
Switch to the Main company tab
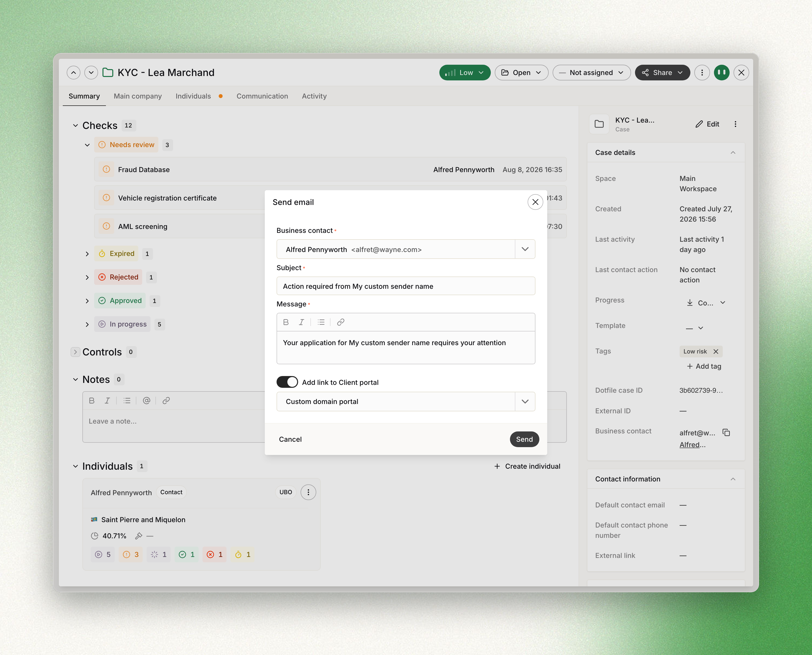(x=138, y=96)
